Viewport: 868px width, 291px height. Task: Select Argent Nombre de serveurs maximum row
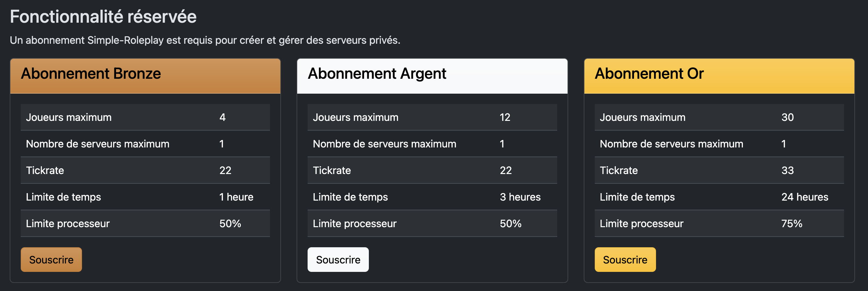click(x=432, y=144)
